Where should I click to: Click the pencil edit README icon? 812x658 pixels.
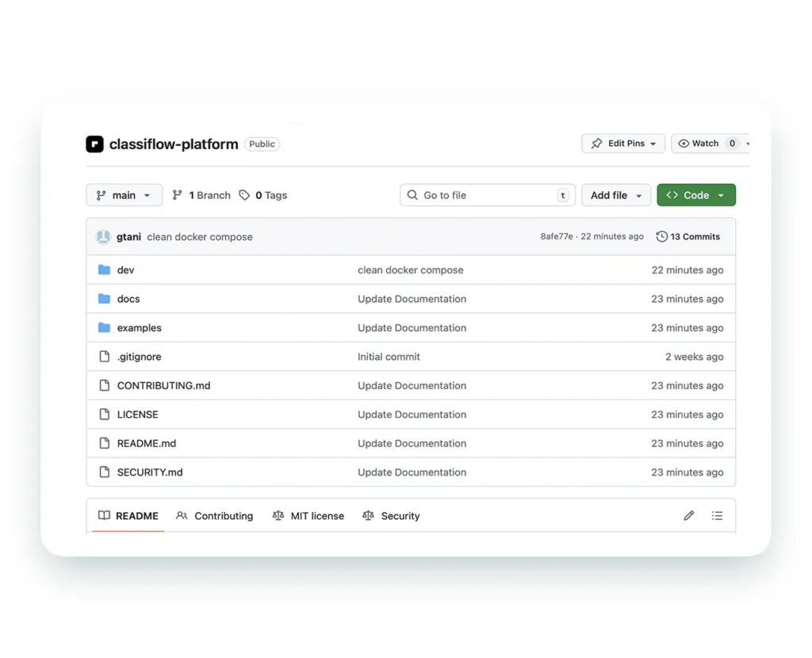pyautogui.click(x=688, y=516)
